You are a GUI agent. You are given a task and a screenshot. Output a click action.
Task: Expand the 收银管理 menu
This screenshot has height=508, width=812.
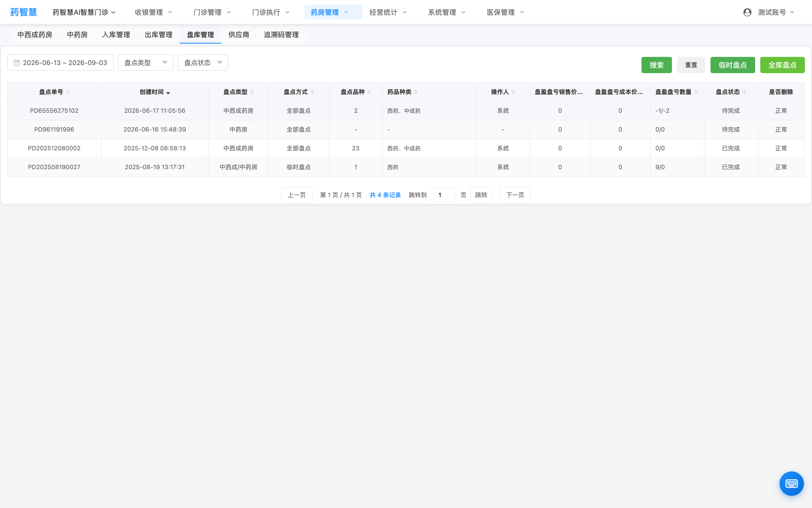coord(153,12)
